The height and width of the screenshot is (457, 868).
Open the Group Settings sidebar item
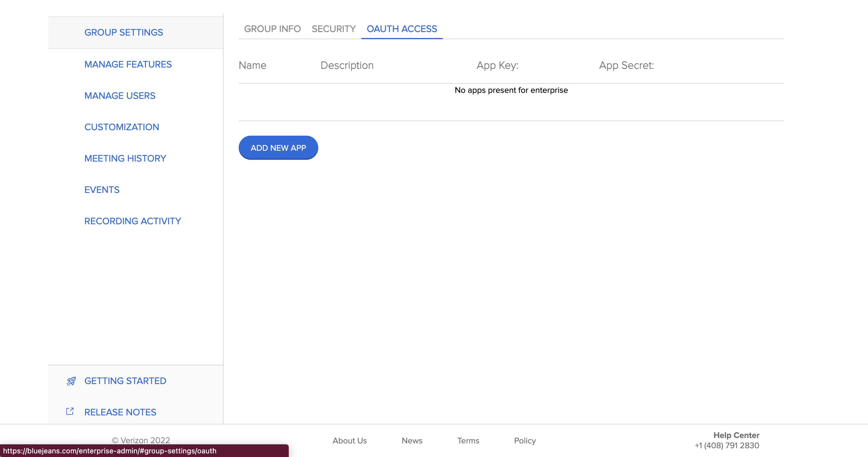(123, 32)
